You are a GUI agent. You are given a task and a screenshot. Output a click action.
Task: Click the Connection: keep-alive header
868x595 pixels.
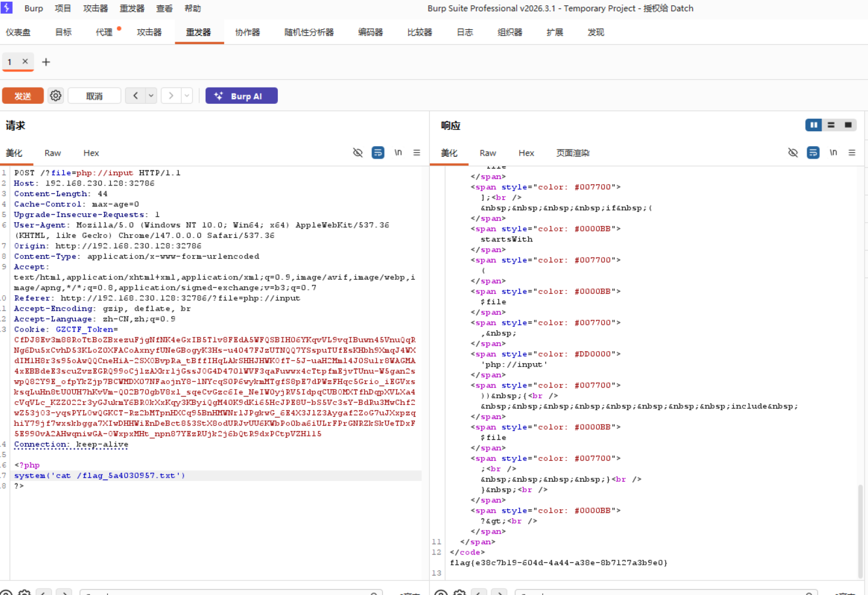(71, 445)
